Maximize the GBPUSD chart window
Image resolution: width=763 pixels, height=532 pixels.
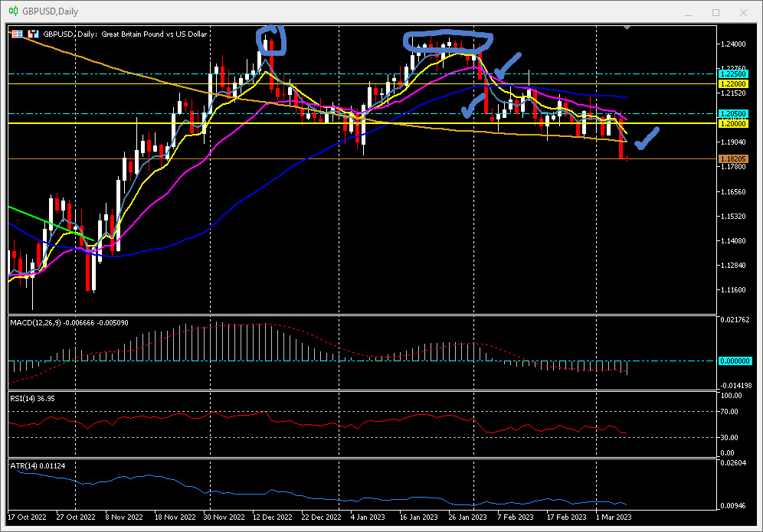[716, 12]
